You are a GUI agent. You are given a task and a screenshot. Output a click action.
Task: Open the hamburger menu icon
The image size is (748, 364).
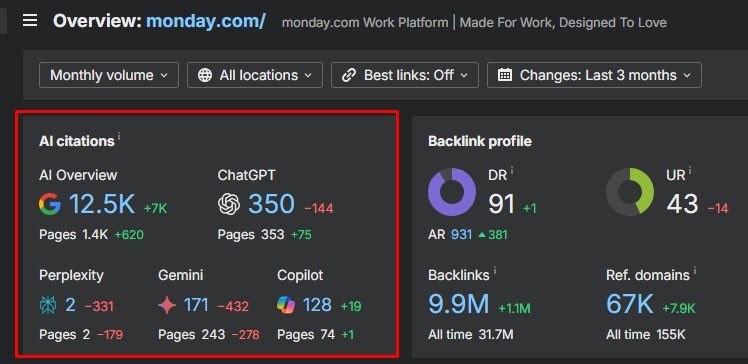coord(30,21)
